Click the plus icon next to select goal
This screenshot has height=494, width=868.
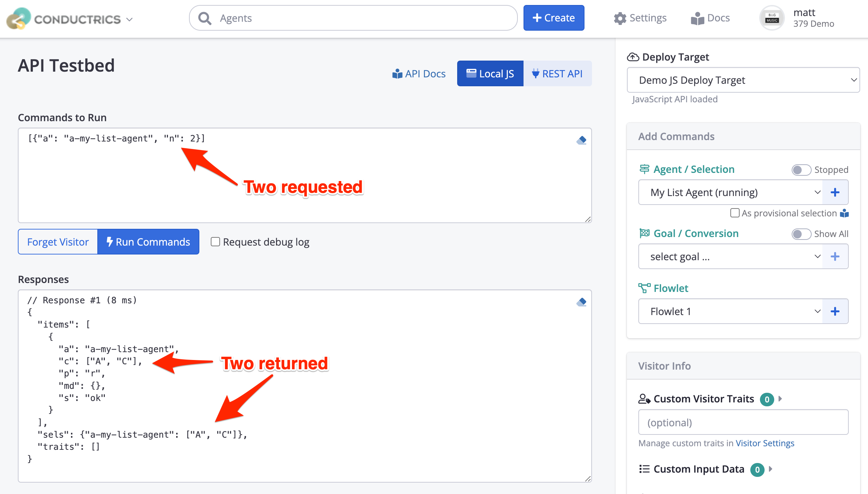[835, 257]
